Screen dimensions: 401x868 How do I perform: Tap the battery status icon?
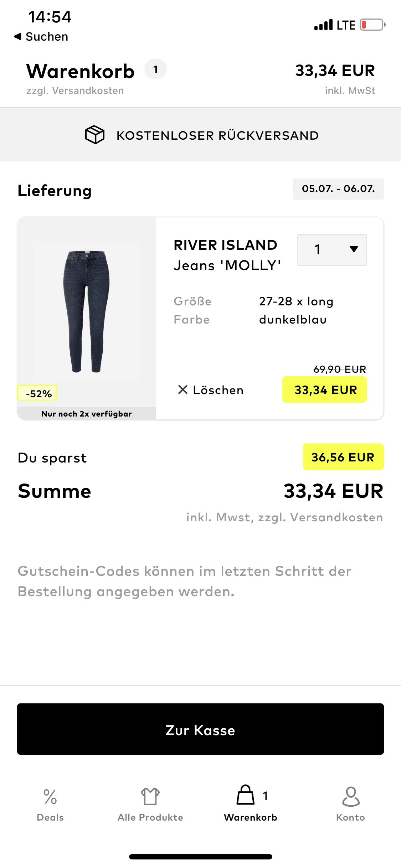pyautogui.click(x=372, y=25)
